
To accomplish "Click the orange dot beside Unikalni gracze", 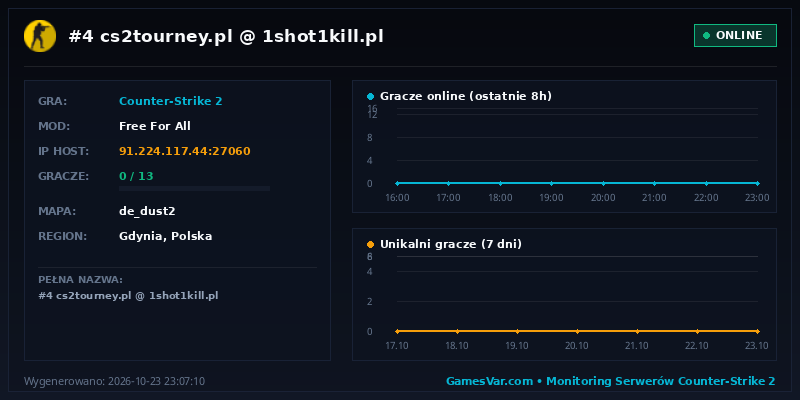I will coord(370,244).
